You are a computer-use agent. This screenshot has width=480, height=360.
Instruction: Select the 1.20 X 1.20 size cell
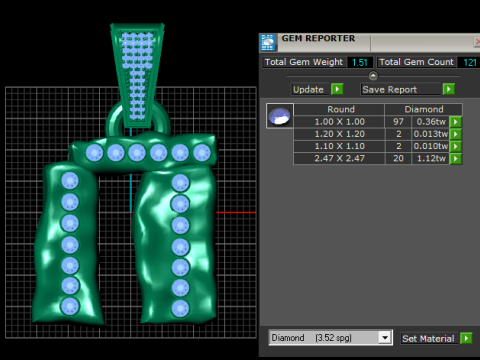pos(340,134)
